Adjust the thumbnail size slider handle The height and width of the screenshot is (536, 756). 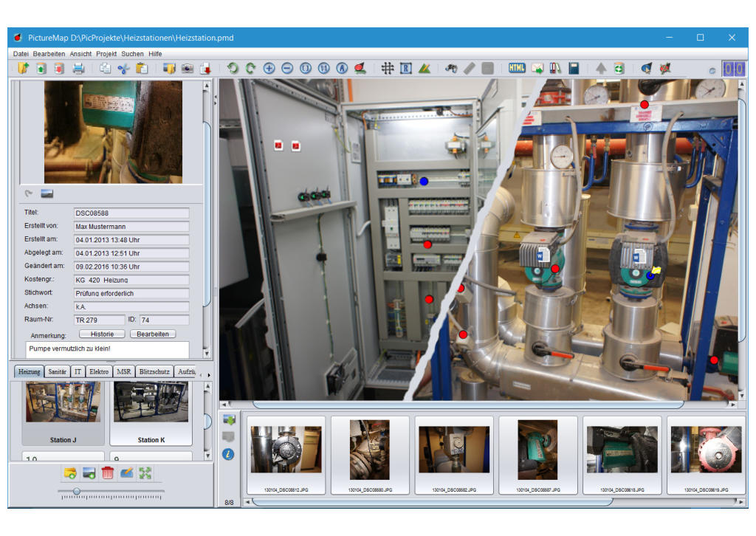(77, 491)
